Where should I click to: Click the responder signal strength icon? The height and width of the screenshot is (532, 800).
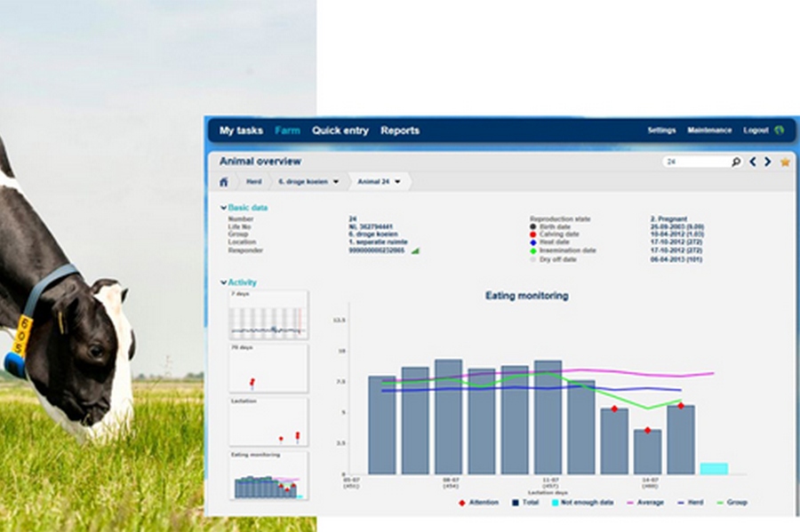click(x=415, y=251)
